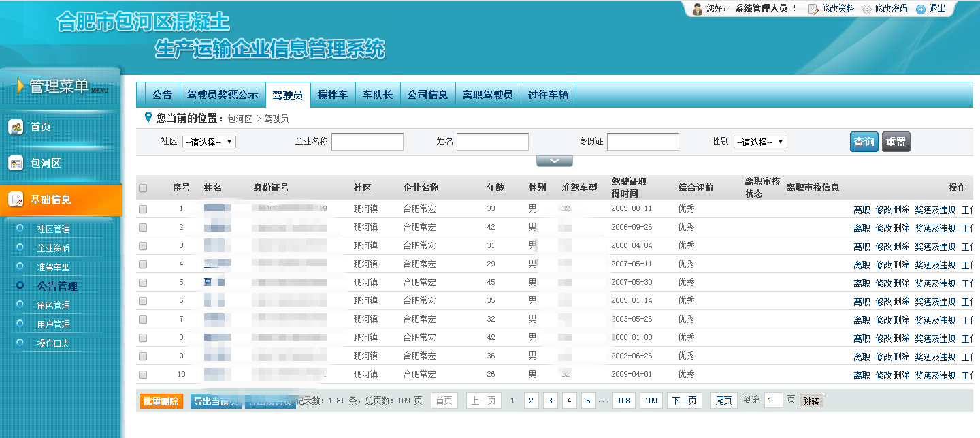Viewport: 980px width, 438px height.
Task: Open 角色管理 in sidebar menu
Action: 53,305
